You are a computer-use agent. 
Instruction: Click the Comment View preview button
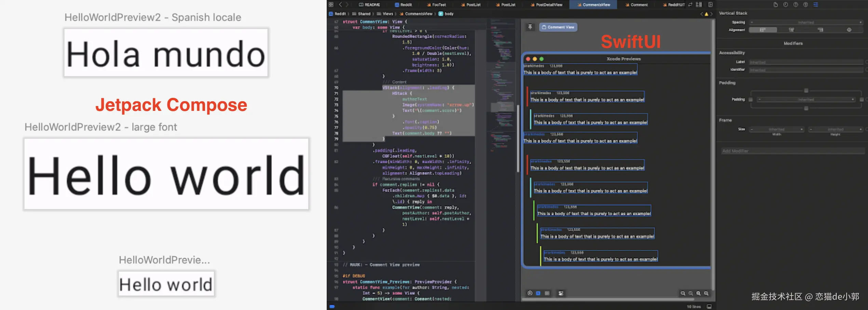tap(558, 27)
